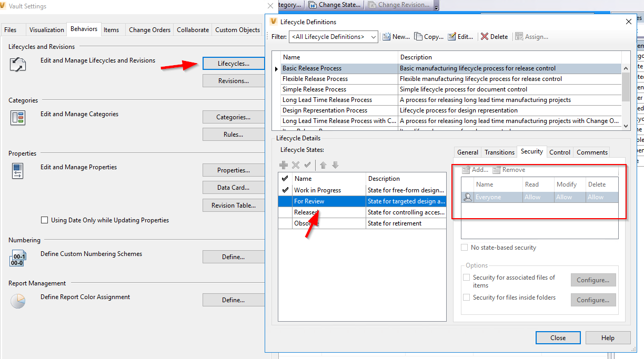The image size is (644, 359).
Task: Move the For Review state up
Action: tap(323, 165)
